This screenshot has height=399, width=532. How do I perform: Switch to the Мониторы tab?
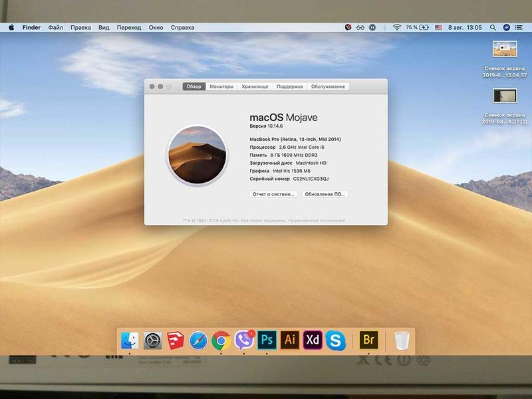(221, 86)
